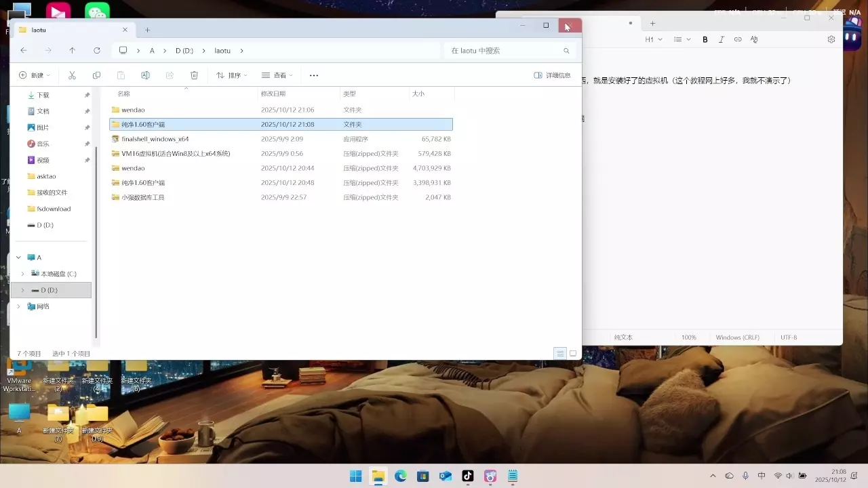This screenshot has height=488, width=868.
Task: Open VMware Workstation desktop shortcut
Action: [18, 377]
